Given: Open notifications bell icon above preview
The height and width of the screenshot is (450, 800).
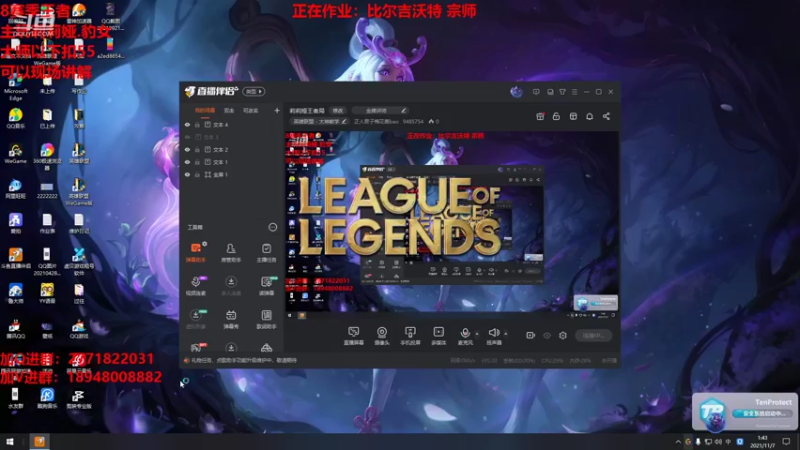Looking at the screenshot, I should (589, 116).
